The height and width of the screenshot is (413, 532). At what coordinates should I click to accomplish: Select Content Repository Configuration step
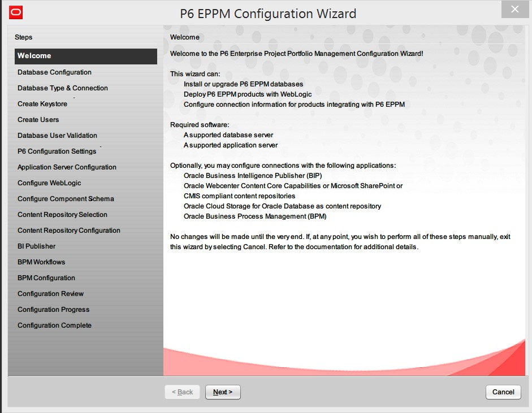pos(69,231)
